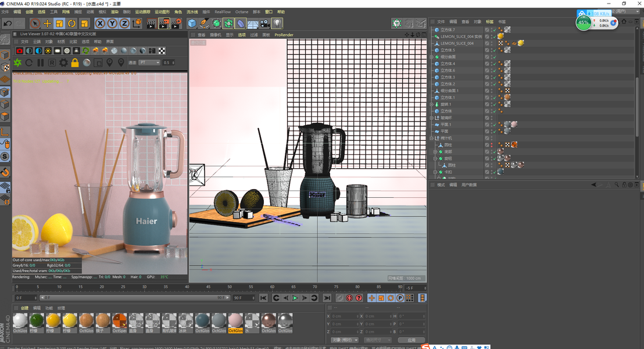Expand the 底部 object

coord(435,152)
